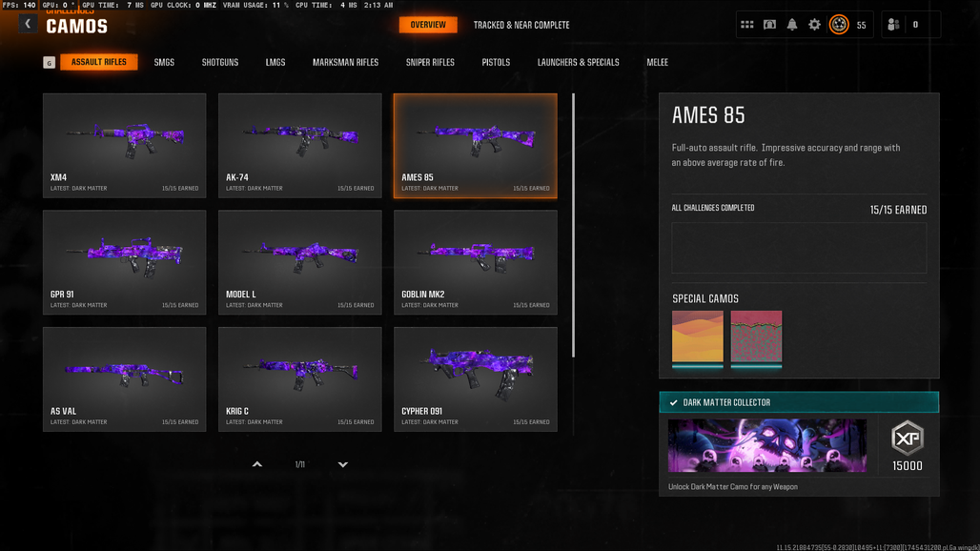This screenshot has height=551, width=980.
Task: Click the CAMOS page title
Action: click(x=77, y=27)
